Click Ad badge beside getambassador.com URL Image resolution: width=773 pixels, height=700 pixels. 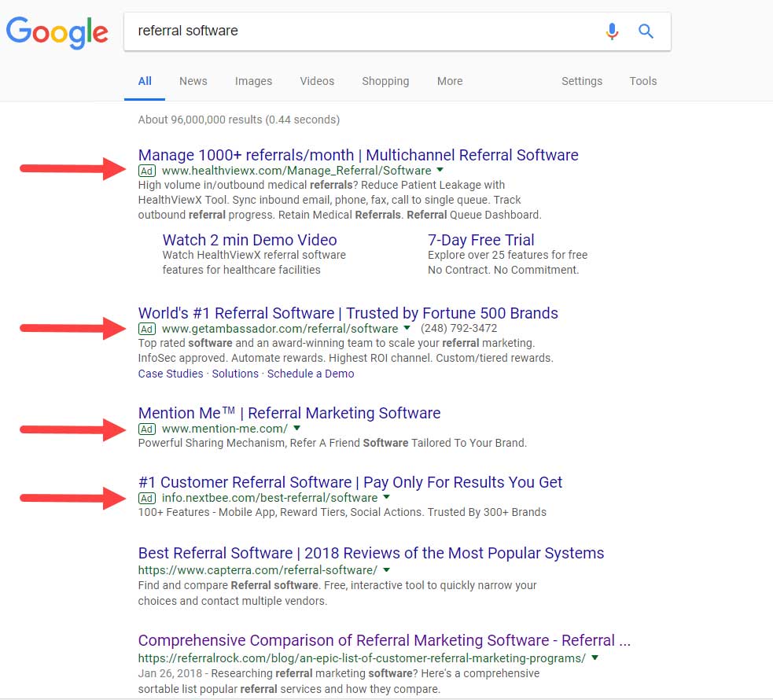click(x=147, y=329)
